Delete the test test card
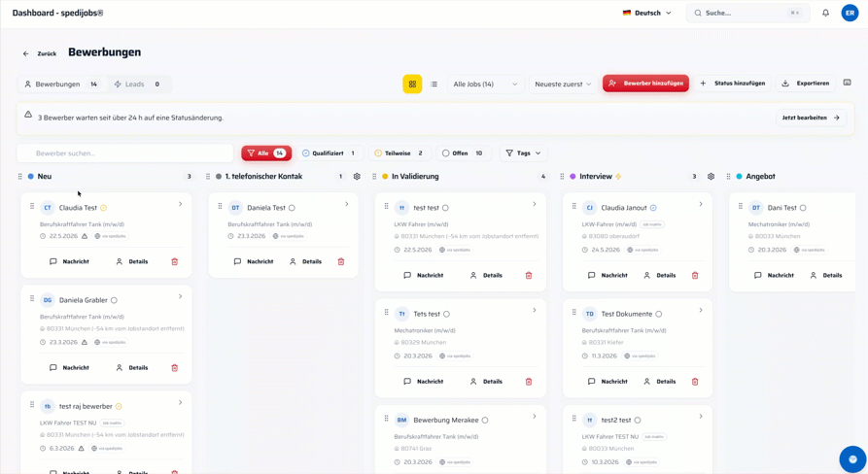The height and width of the screenshot is (474, 868). tap(529, 276)
